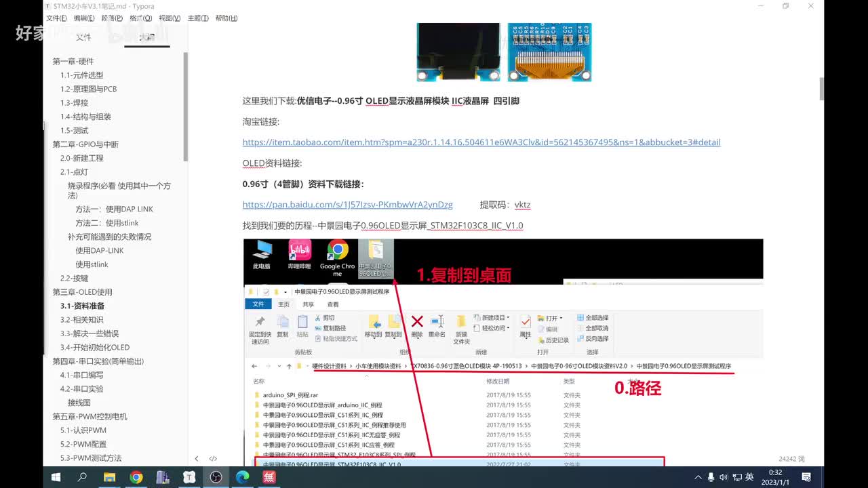The height and width of the screenshot is (488, 868).
Task: Go to 3.3-解决一些错误 outline entry
Action: [90, 333]
